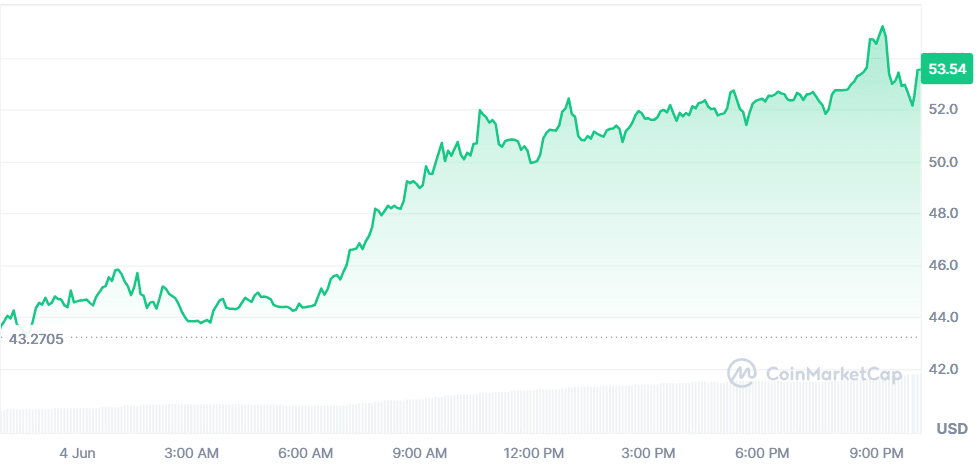Viewport: 978px width, 466px height.
Task: Click the green 53.54 current price tag
Action: coord(946,69)
